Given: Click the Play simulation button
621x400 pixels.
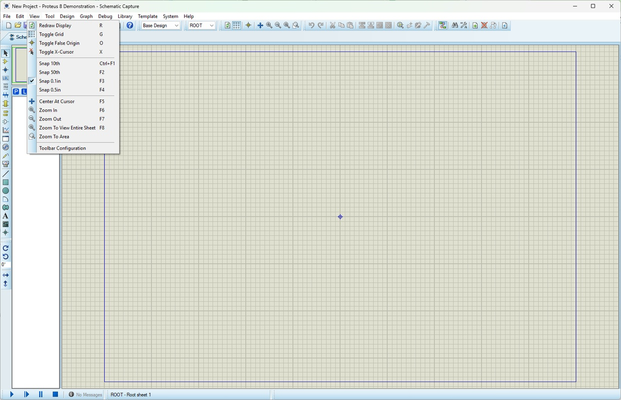Looking at the screenshot, I should pos(13,395).
